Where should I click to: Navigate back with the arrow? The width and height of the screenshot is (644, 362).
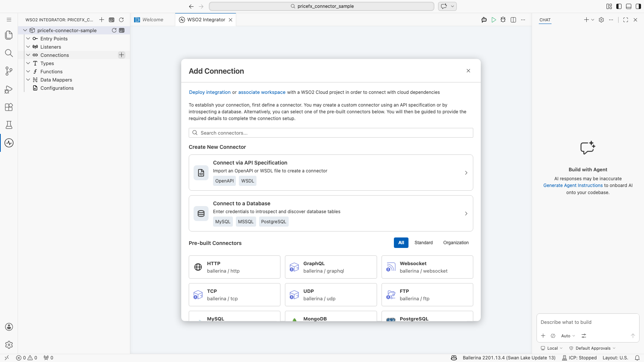pyautogui.click(x=191, y=6)
